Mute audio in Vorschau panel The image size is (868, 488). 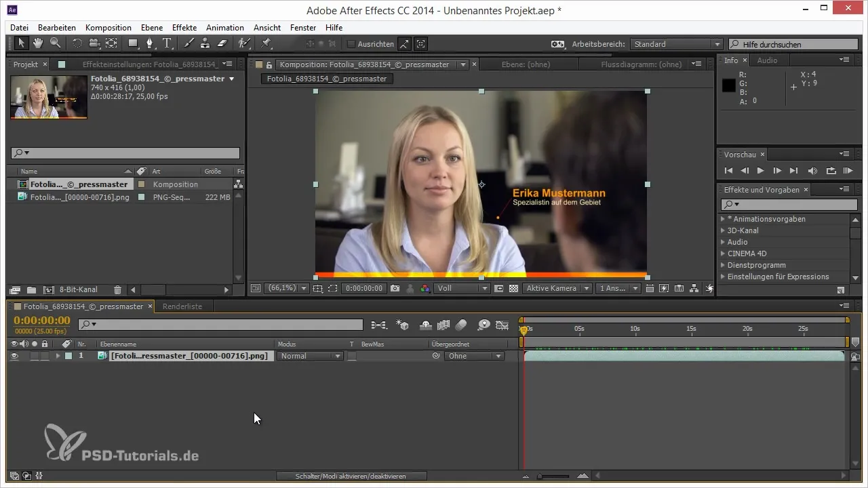click(812, 171)
